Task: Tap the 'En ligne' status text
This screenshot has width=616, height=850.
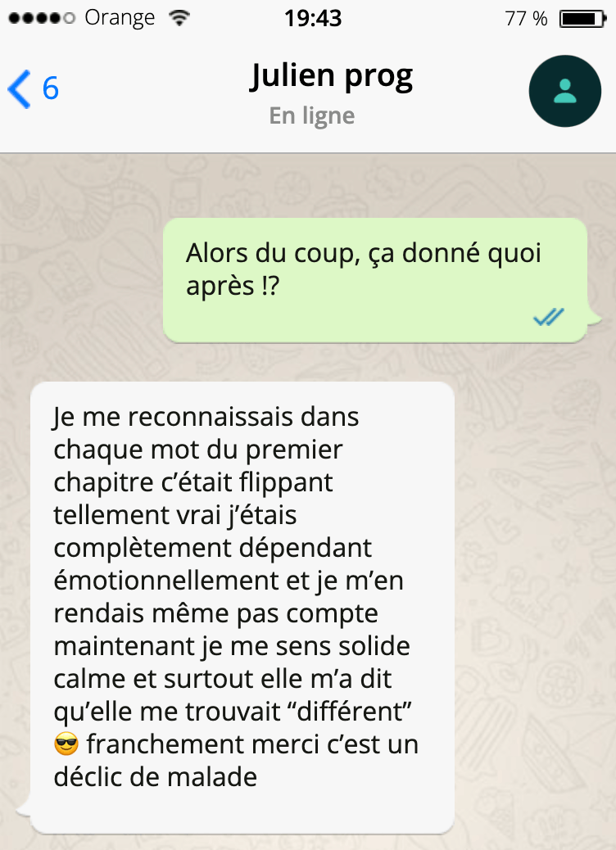Action: tap(312, 116)
